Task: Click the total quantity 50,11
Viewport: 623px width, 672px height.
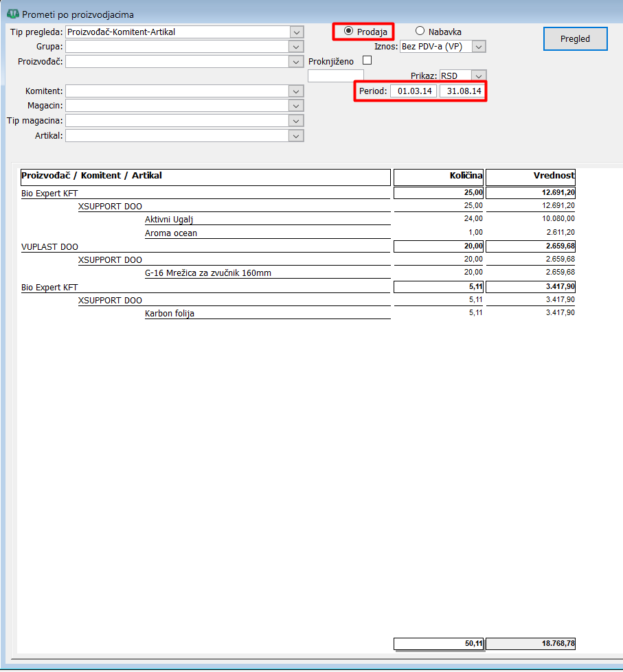Action: (x=438, y=643)
